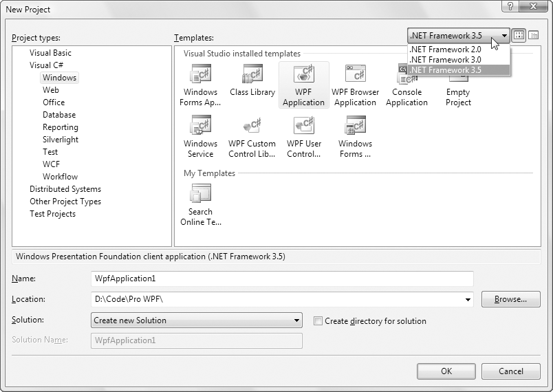Confirm with the OK button

446,371
